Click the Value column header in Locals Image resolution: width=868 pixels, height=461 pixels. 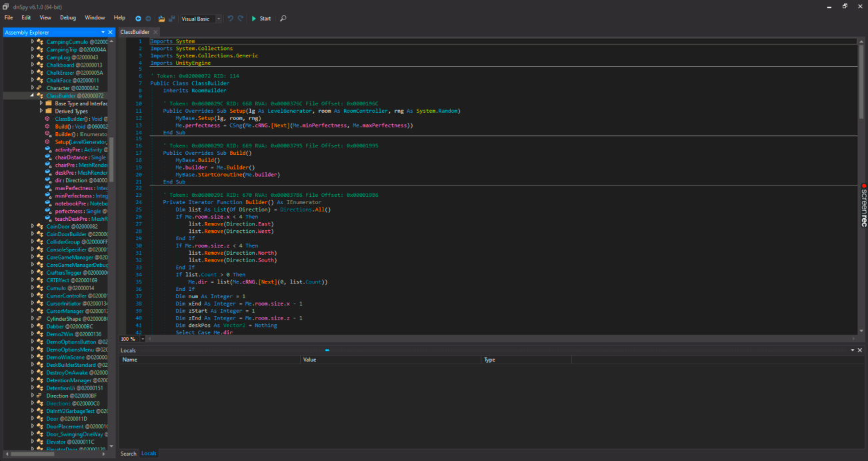pyautogui.click(x=391, y=360)
